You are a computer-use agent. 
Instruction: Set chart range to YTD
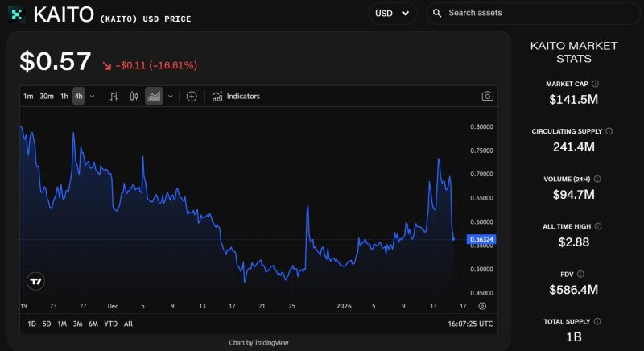pos(110,324)
